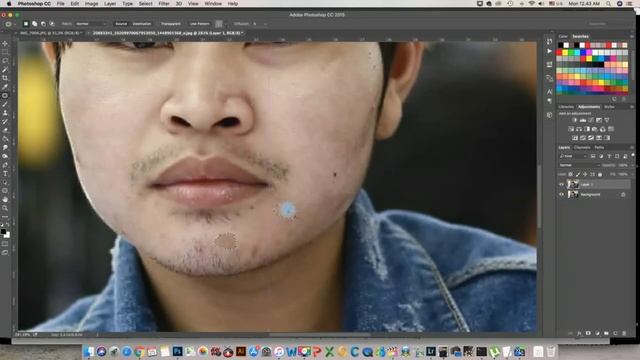
Task: Add a Hue/Saturation adjustment
Action: 571,129
